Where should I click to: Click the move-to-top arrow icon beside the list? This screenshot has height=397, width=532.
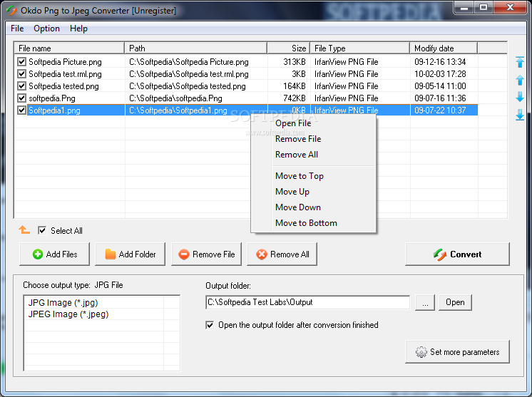pyautogui.click(x=520, y=62)
